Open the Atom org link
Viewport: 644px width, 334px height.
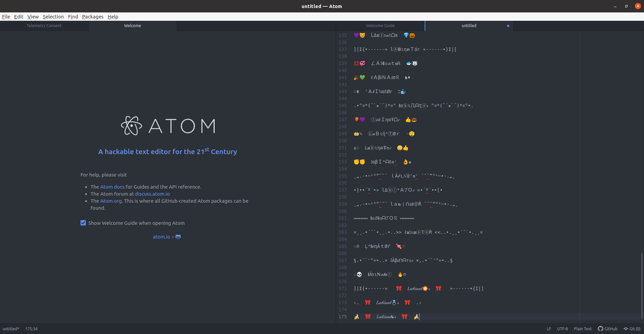[111, 201]
